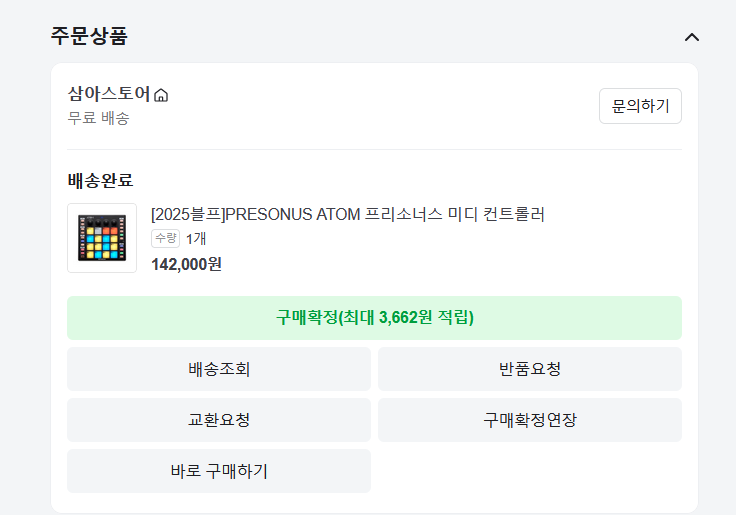Click the 1개 quantity count

tap(196, 238)
